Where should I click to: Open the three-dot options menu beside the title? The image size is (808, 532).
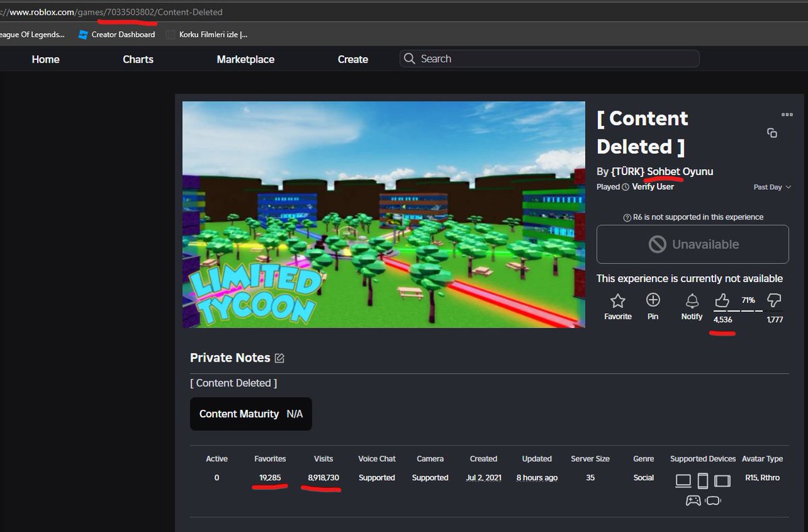coord(786,114)
